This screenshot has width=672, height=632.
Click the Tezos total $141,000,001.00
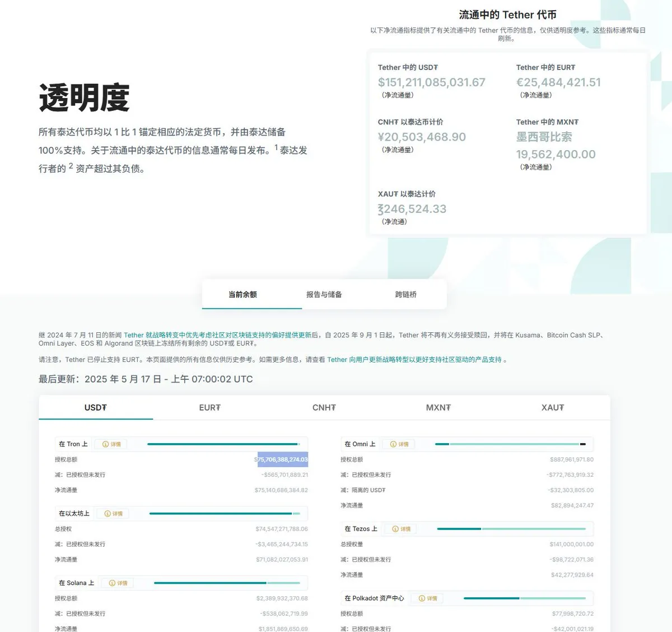tap(572, 545)
